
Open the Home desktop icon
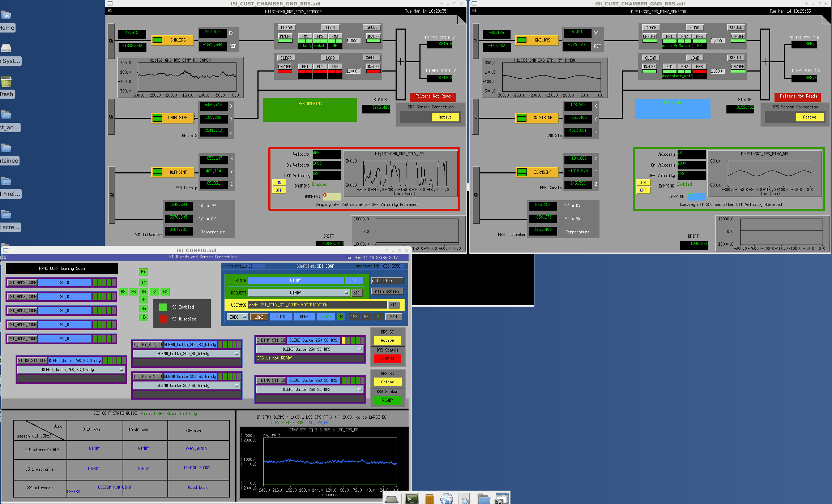point(7,15)
